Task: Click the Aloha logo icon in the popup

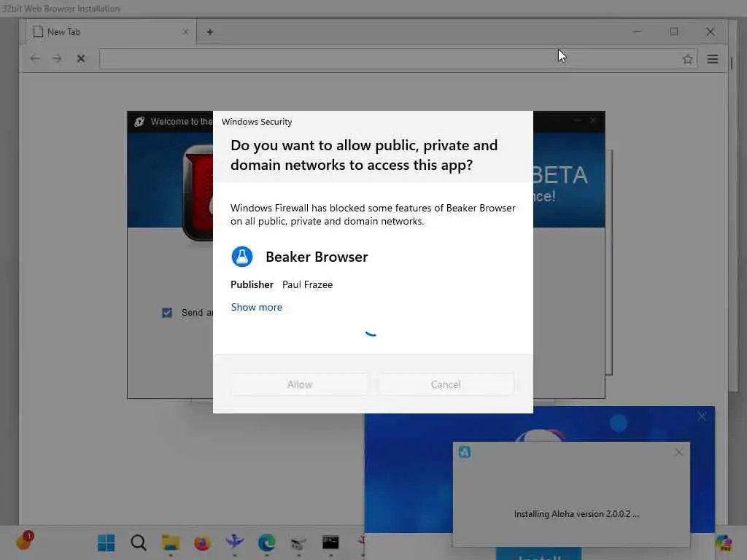Action: [465, 452]
